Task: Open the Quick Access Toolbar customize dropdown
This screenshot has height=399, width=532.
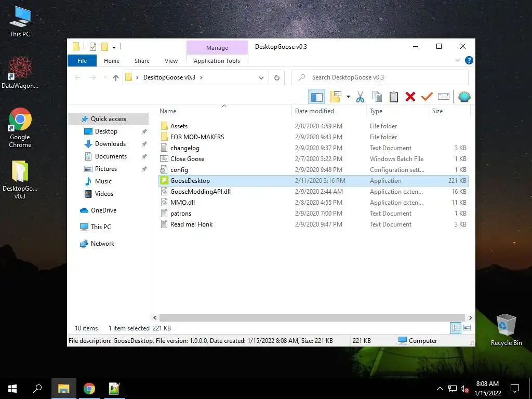Action: pos(114,47)
